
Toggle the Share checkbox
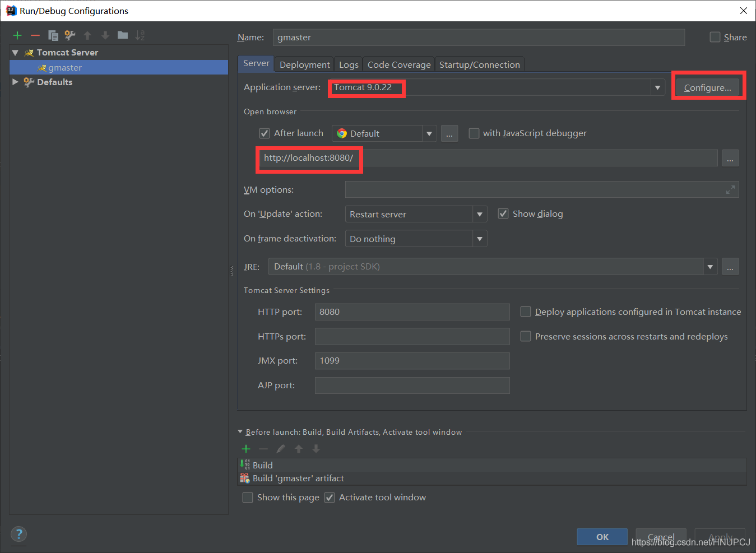[x=715, y=37]
